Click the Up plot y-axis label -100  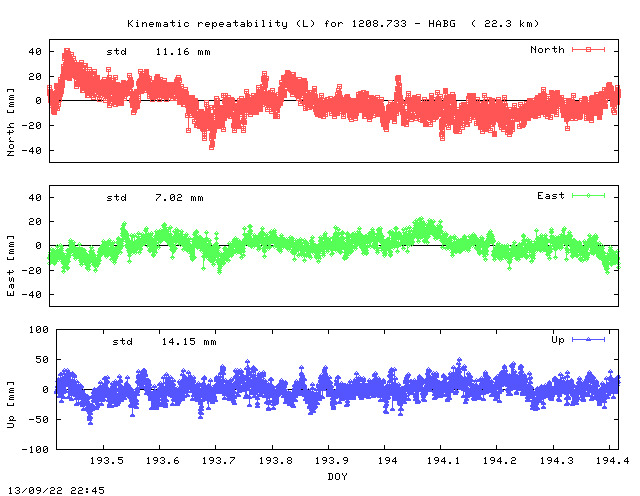(35, 449)
